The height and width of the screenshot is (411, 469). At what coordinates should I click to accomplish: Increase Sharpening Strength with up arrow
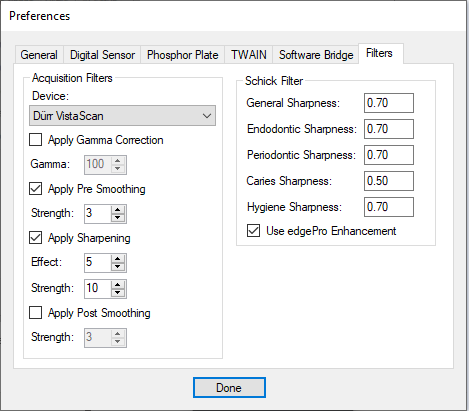point(118,285)
